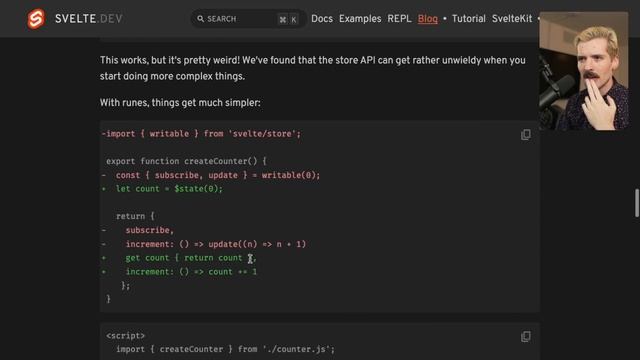Click the "<script>" tag text
The image size is (640, 360).
pyautogui.click(x=125, y=336)
